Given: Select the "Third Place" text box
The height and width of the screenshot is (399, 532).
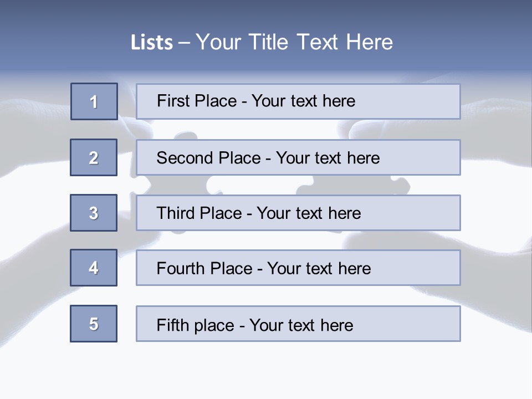Looking at the screenshot, I should coord(298,213).
